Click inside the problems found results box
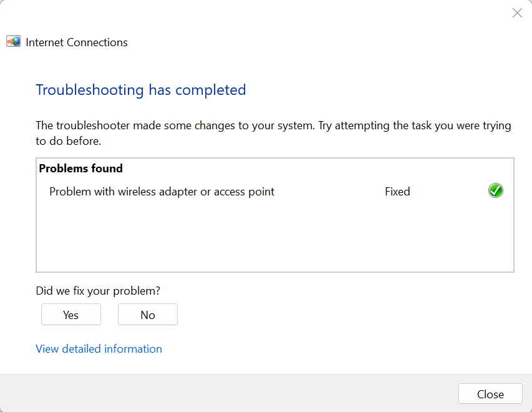 pyautogui.click(x=274, y=237)
